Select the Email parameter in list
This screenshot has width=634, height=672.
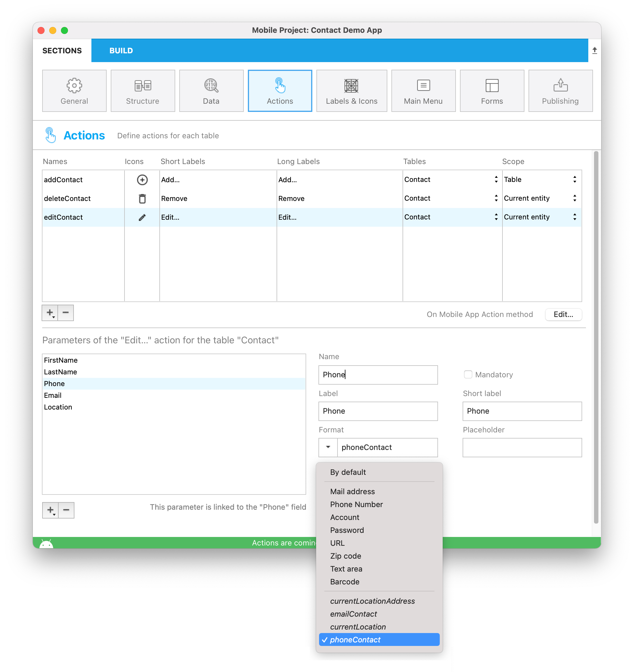tap(53, 395)
